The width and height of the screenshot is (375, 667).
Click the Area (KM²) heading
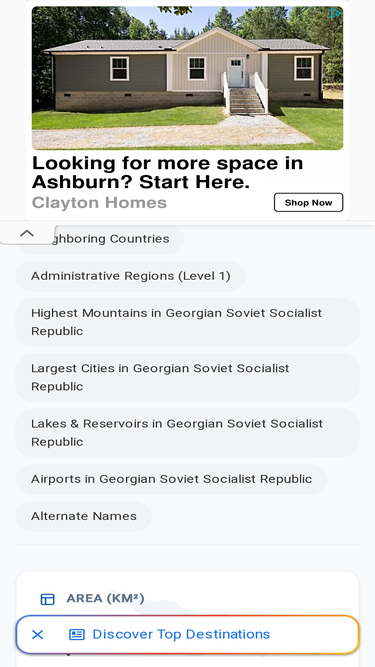point(105,598)
